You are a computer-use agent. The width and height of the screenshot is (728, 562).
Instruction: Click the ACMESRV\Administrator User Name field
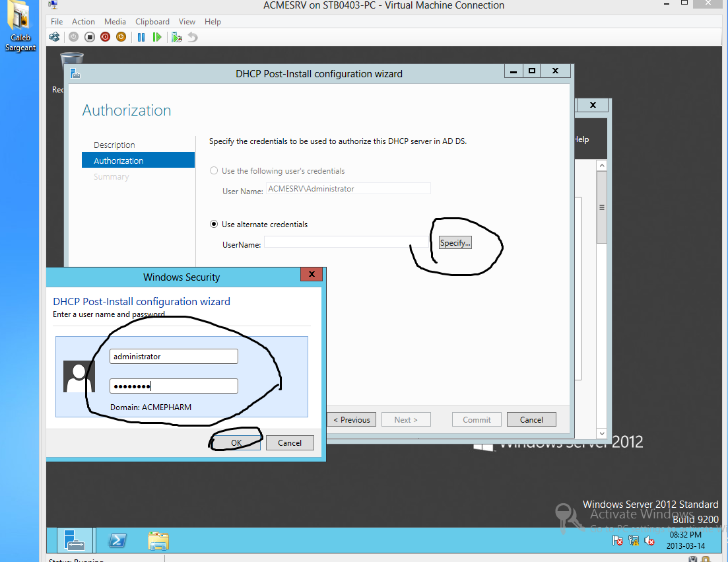[348, 189]
